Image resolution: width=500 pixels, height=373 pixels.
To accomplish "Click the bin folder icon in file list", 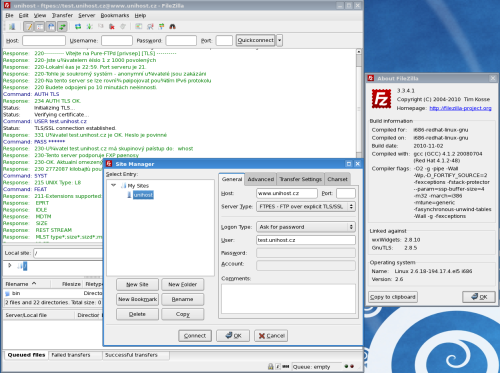I will [8, 294].
